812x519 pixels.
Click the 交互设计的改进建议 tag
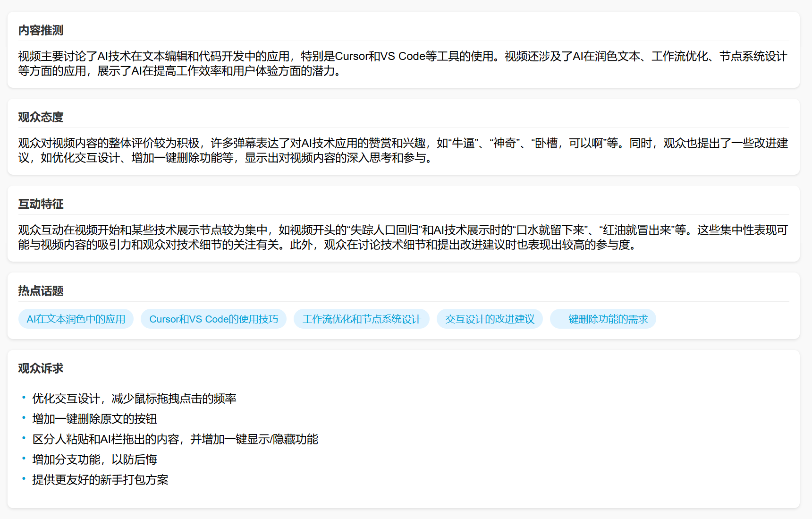tap(490, 319)
